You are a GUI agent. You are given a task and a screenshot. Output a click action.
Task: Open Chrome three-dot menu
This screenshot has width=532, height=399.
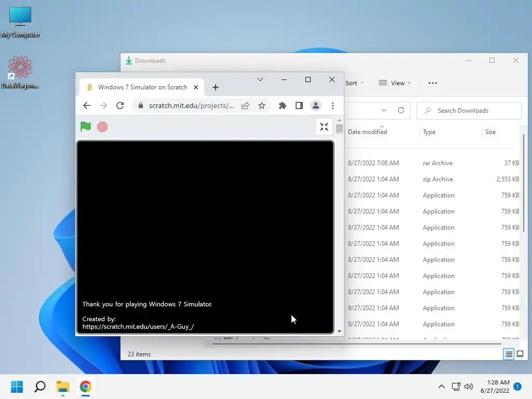[332, 105]
